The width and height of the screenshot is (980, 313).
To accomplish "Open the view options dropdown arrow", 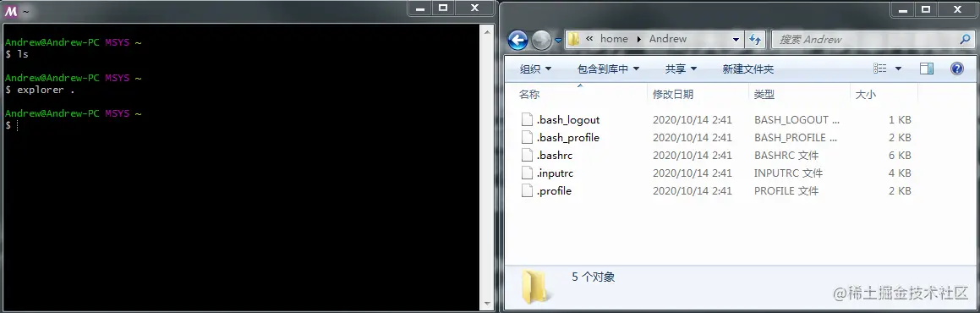I will (898, 69).
